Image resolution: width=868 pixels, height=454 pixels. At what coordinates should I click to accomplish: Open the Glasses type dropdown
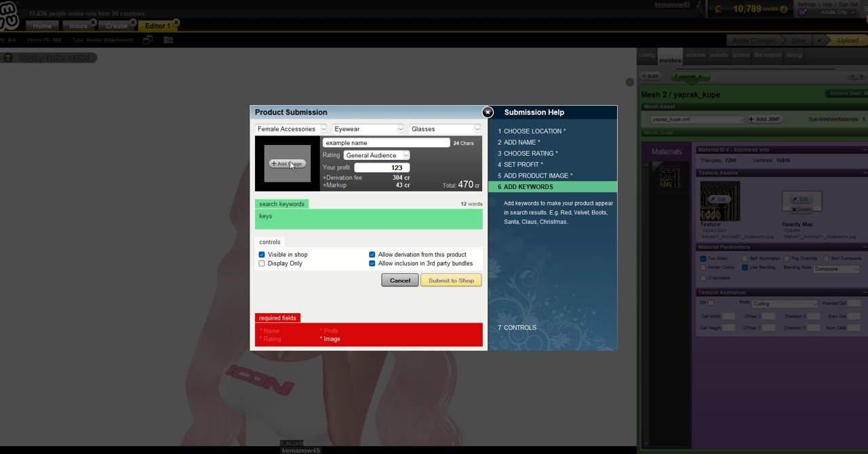pos(445,129)
